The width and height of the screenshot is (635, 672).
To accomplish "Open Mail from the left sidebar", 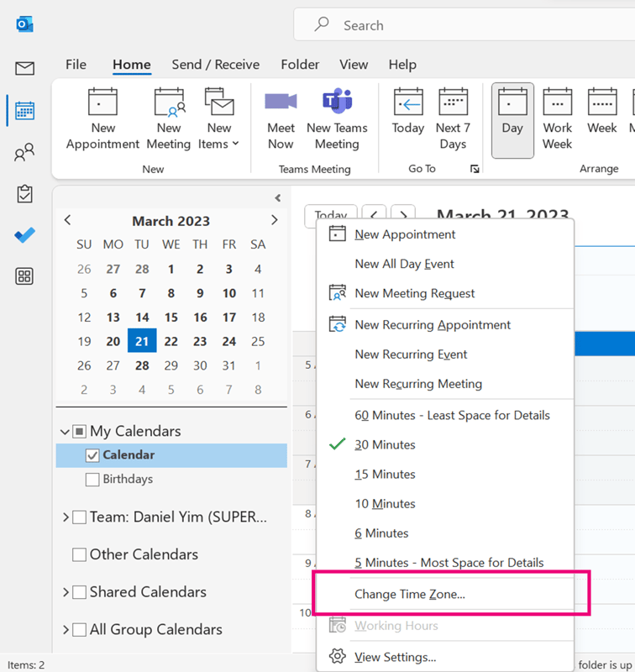I will click(x=24, y=69).
